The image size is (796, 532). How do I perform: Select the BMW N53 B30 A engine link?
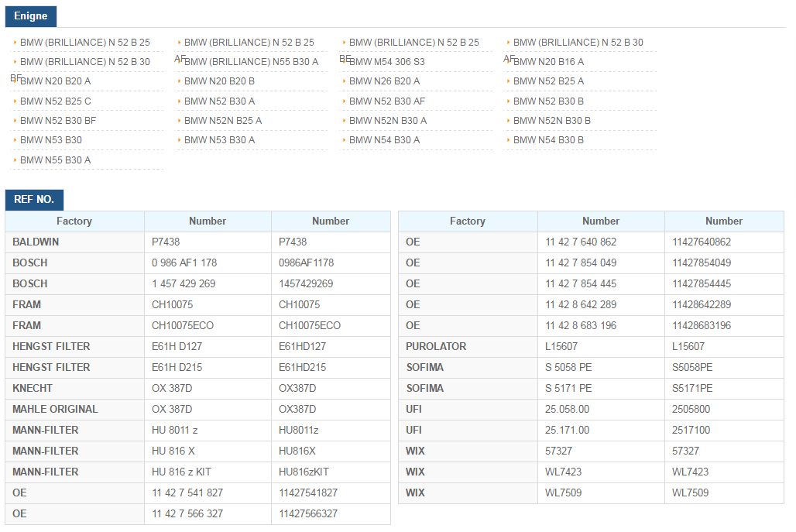coord(219,140)
